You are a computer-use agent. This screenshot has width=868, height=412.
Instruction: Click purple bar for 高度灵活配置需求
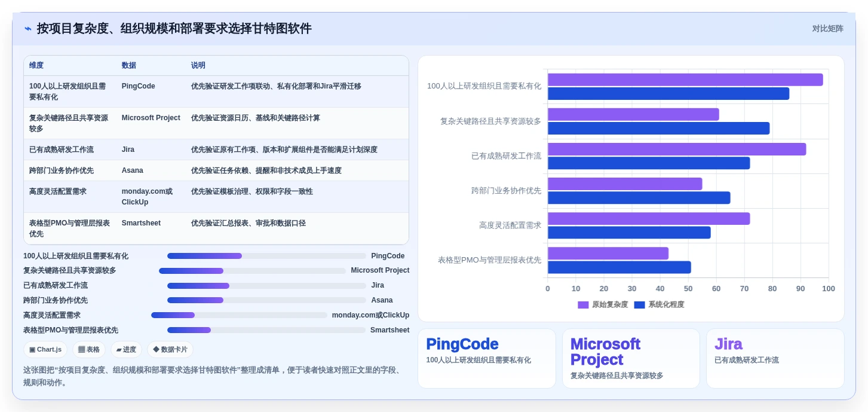649,219
